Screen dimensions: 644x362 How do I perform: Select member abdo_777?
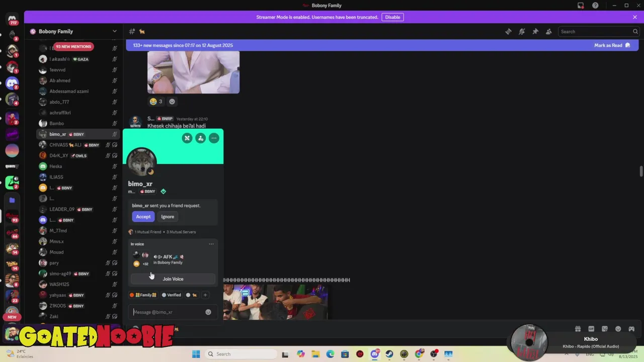78,102
